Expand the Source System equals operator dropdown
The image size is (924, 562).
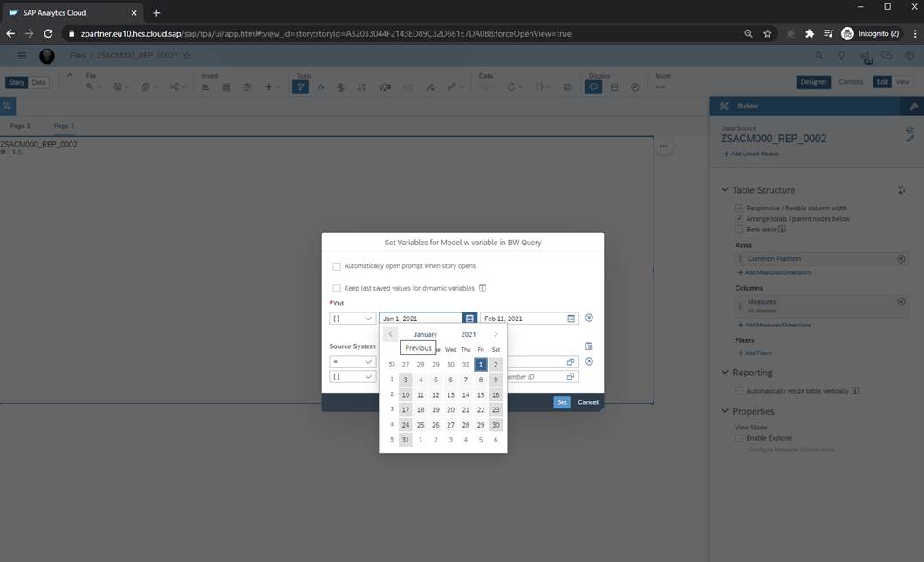pyautogui.click(x=352, y=361)
